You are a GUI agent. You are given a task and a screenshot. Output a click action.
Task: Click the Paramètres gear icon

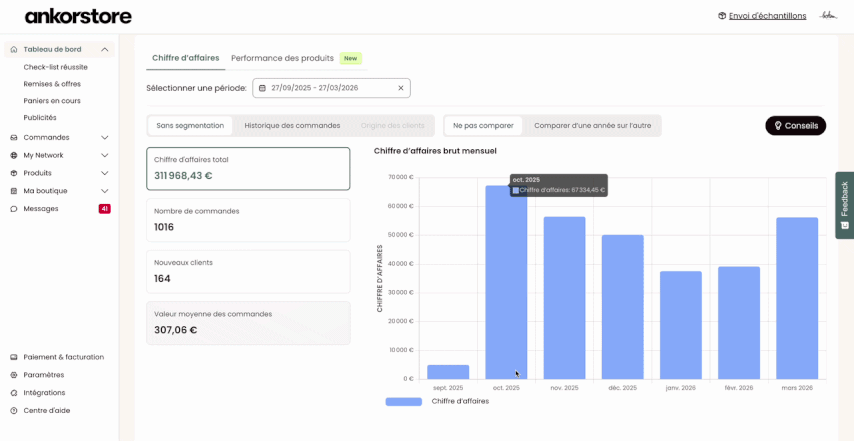click(14, 375)
